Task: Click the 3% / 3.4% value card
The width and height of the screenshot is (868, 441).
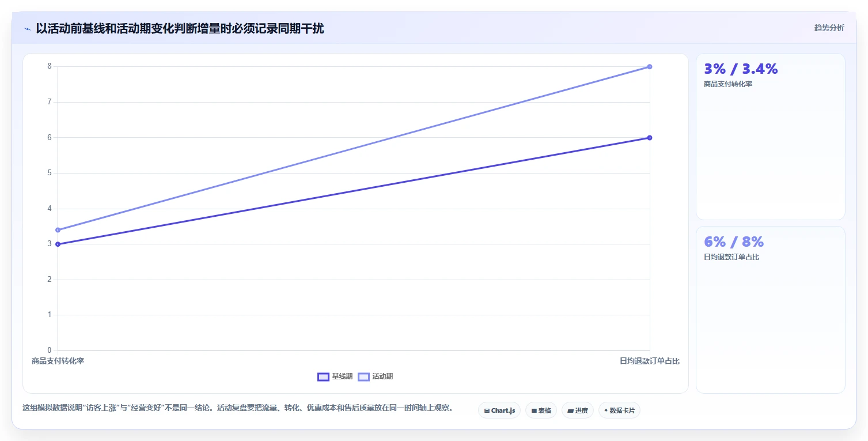Action: [771, 137]
